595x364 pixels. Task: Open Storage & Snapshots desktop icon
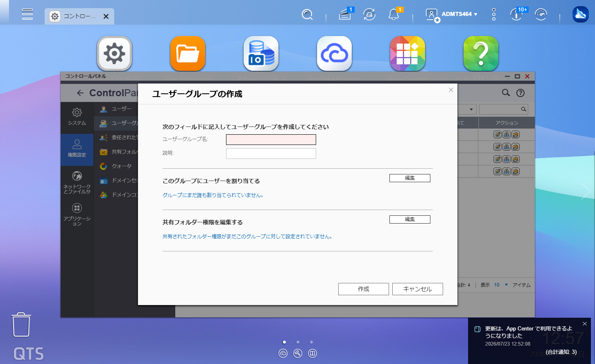click(x=261, y=53)
